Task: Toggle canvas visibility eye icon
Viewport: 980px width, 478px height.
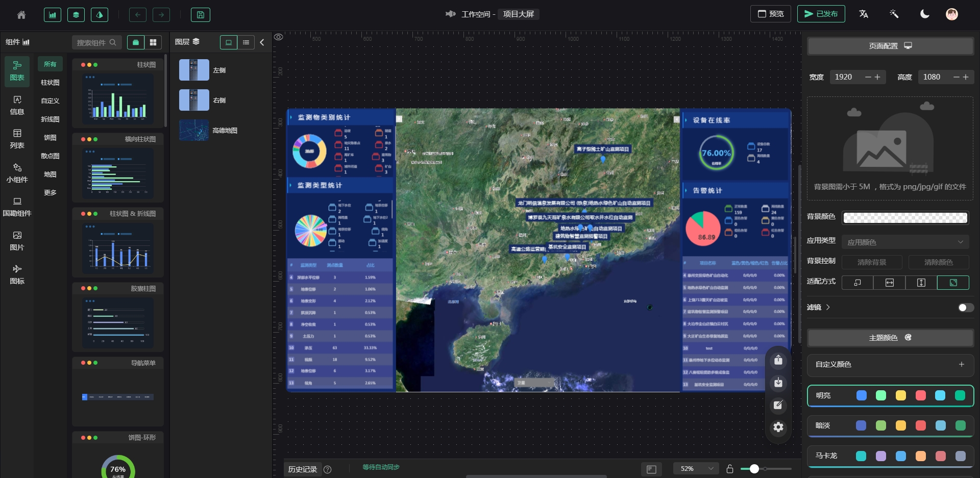Action: [279, 37]
